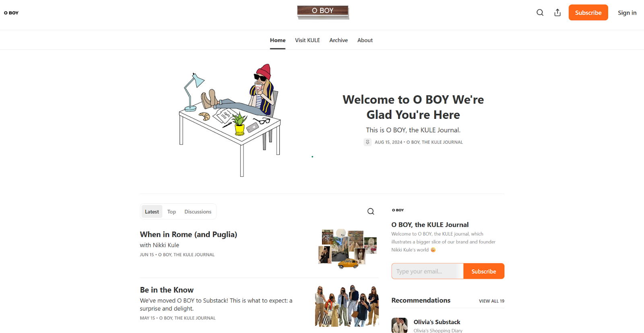Click the share icon beside Subscribe
The image size is (644, 333).
click(557, 12)
